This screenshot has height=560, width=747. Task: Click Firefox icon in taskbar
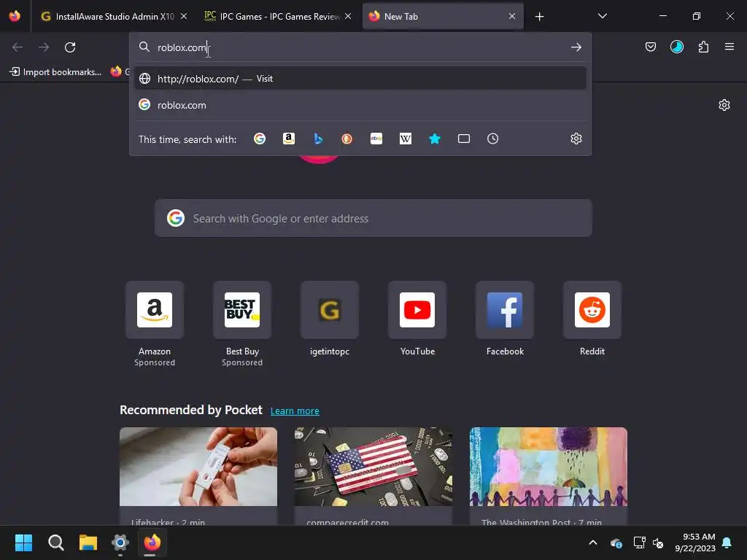click(x=152, y=542)
